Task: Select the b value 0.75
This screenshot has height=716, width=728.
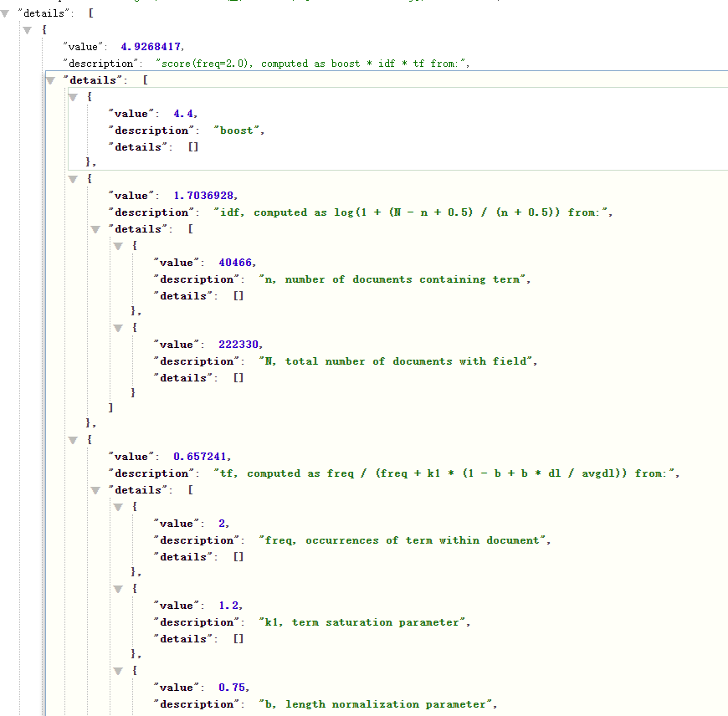Action: [232, 688]
